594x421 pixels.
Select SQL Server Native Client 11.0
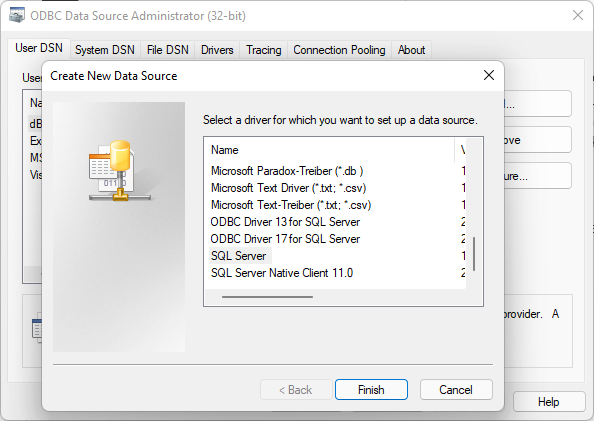pos(282,273)
